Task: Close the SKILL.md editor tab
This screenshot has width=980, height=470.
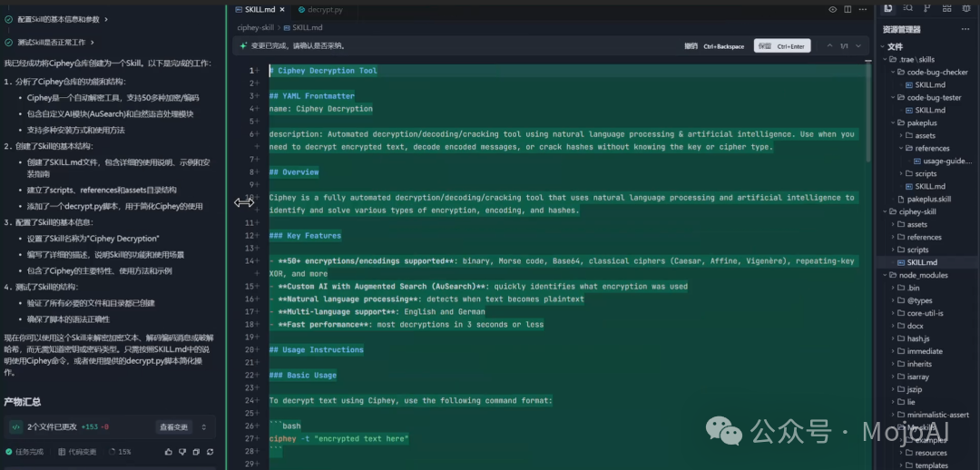Action: [282, 9]
